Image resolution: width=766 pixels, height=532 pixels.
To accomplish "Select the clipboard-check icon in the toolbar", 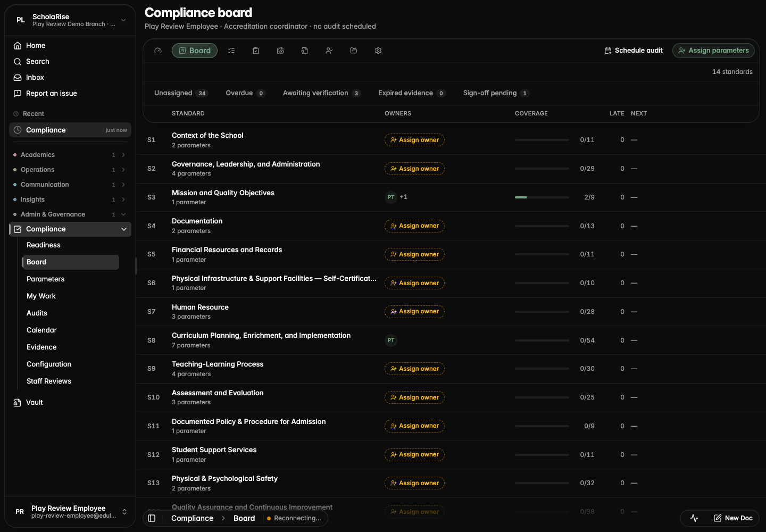I will coord(256,51).
